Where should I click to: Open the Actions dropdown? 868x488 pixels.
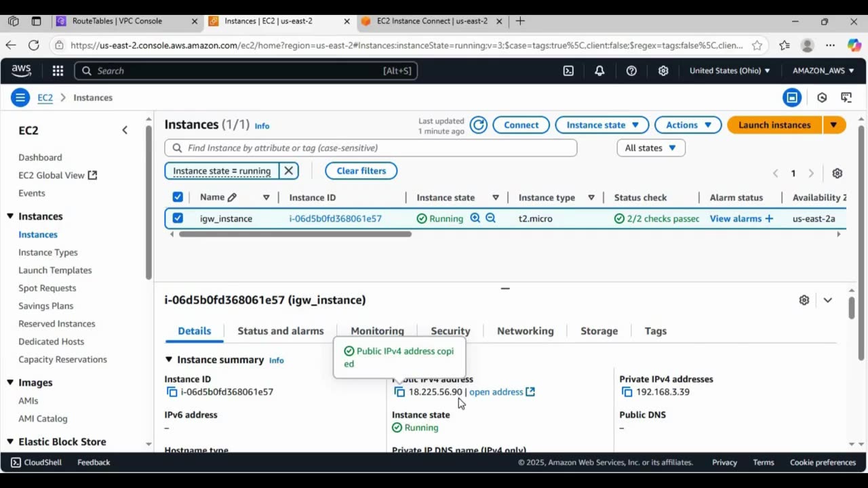(688, 125)
